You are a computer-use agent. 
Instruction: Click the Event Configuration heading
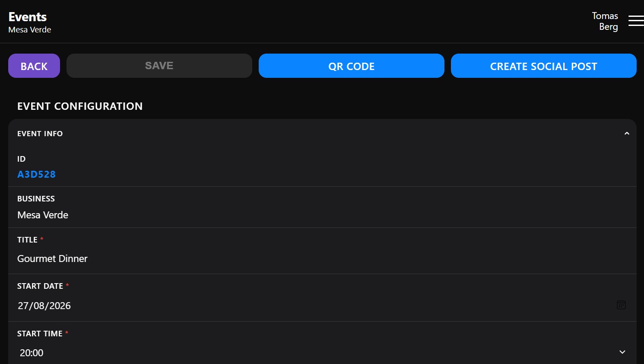[x=80, y=106]
